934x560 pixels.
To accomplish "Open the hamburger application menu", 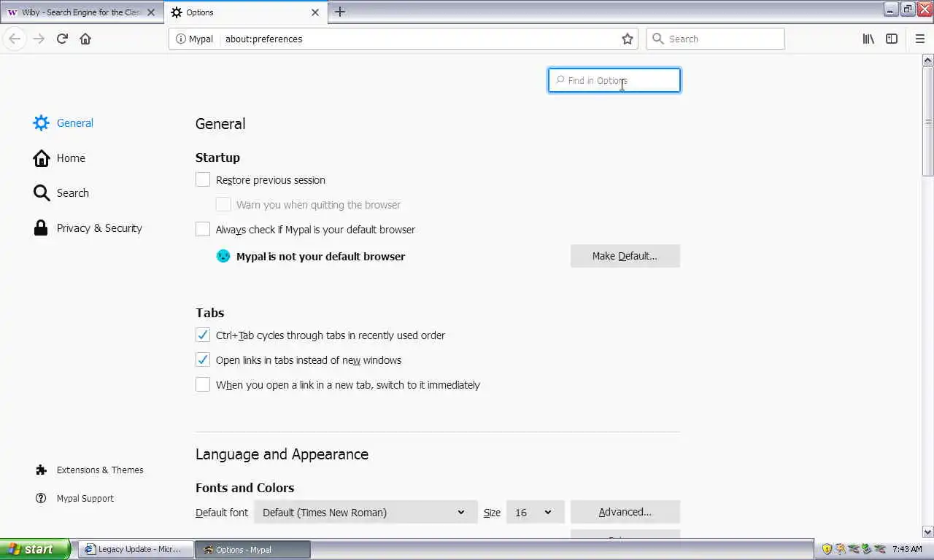I will point(919,39).
